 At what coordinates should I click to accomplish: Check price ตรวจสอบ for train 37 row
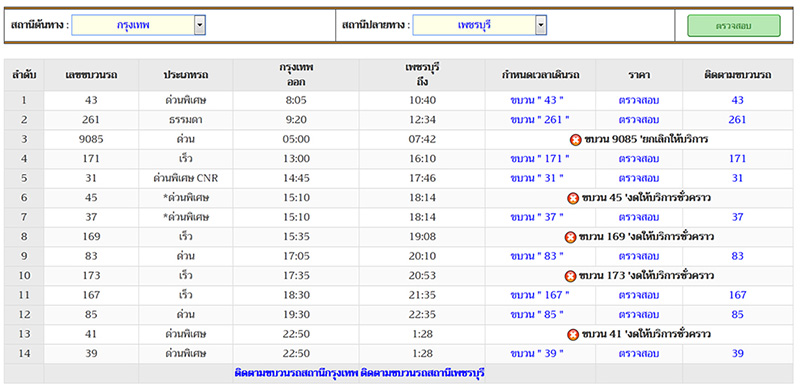[x=639, y=217]
